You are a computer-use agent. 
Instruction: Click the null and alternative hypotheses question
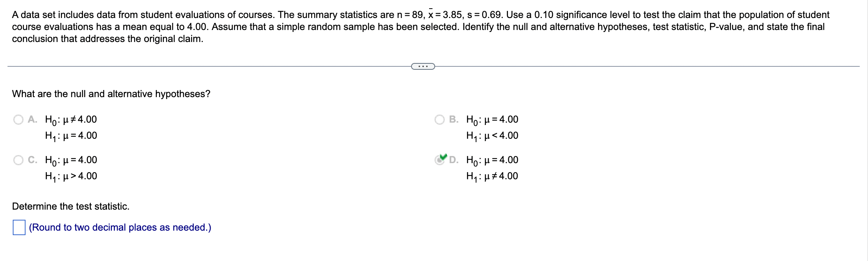[x=111, y=94]
